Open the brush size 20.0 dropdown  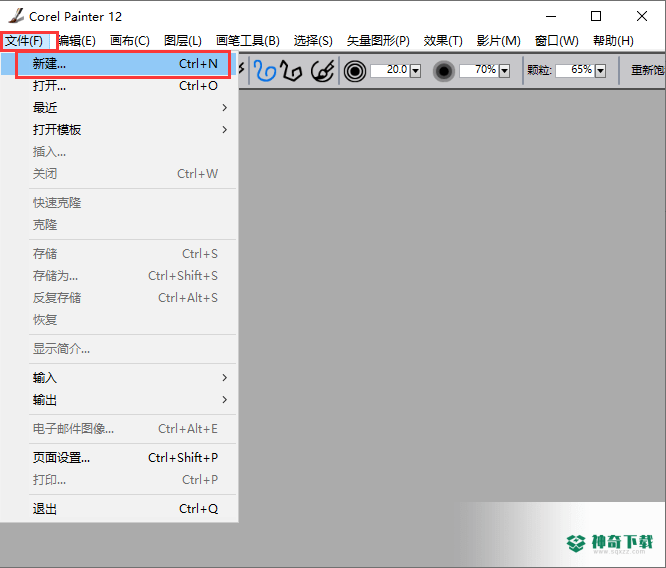415,71
